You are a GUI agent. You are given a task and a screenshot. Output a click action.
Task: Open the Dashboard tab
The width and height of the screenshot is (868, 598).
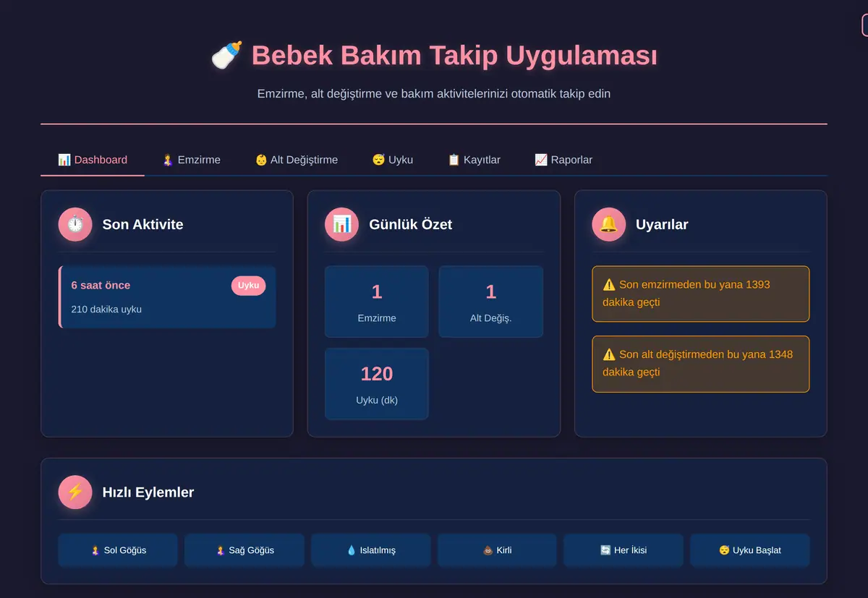(93, 160)
